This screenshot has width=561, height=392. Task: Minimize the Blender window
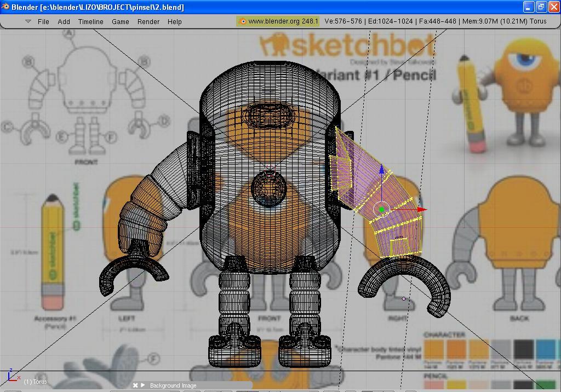pos(529,7)
